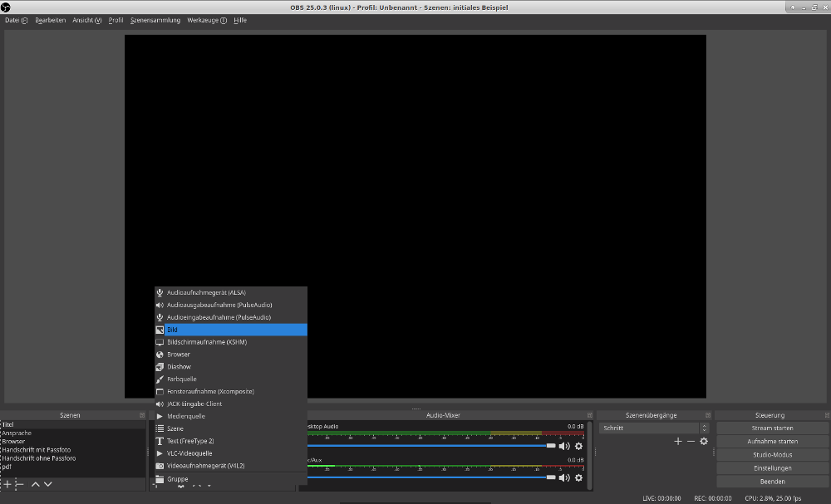Image resolution: width=831 pixels, height=504 pixels.
Task: Select the pdf scene
Action: click(73, 467)
